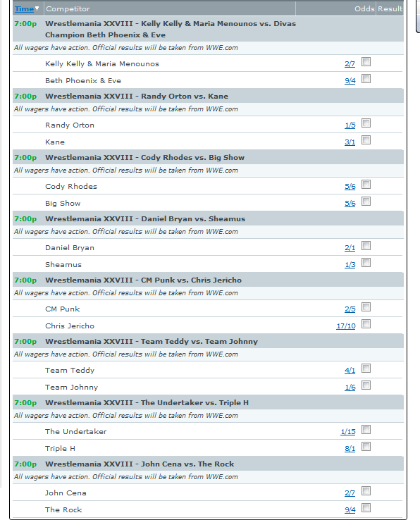Enable the Sheamus wager checkbox
This screenshot has height=532, width=420.
tap(366, 263)
